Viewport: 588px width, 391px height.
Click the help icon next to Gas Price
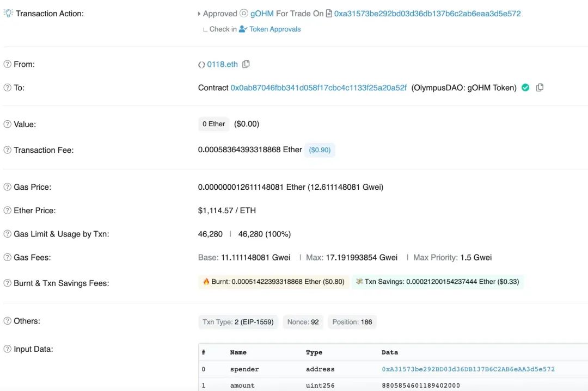[7, 187]
